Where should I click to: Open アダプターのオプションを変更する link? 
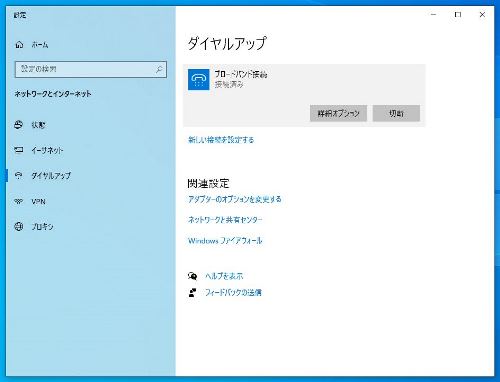235,199
